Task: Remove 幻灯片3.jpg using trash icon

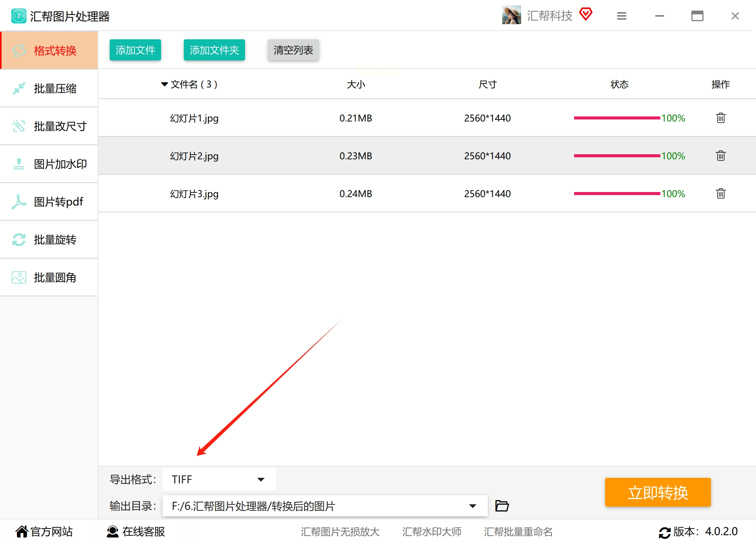Action: click(x=720, y=194)
